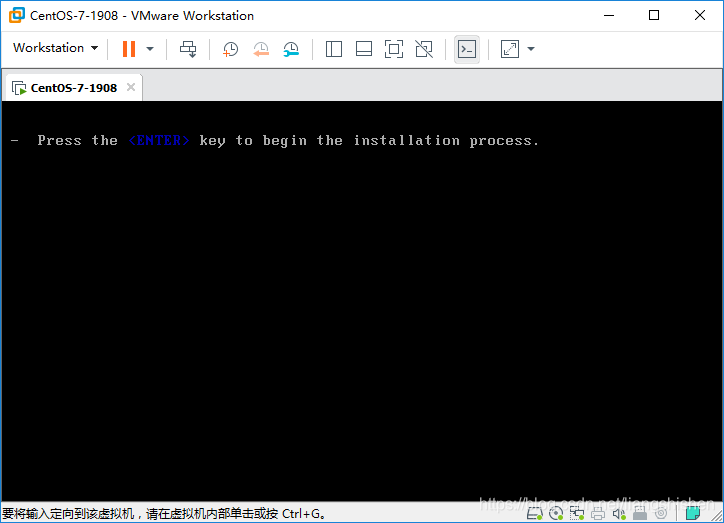Screen dimensions: 724x523
Task: Maximize the VMware Workstation window
Action: click(x=654, y=15)
